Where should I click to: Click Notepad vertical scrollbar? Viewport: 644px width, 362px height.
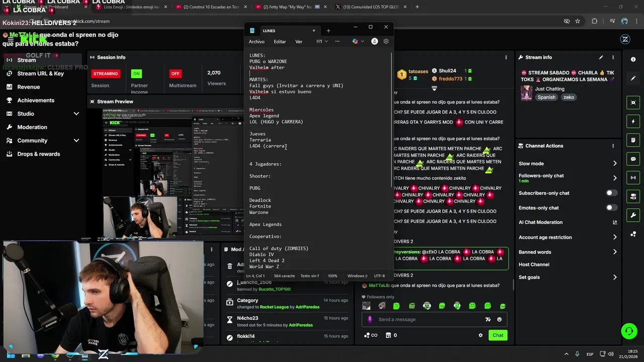pyautogui.click(x=391, y=121)
